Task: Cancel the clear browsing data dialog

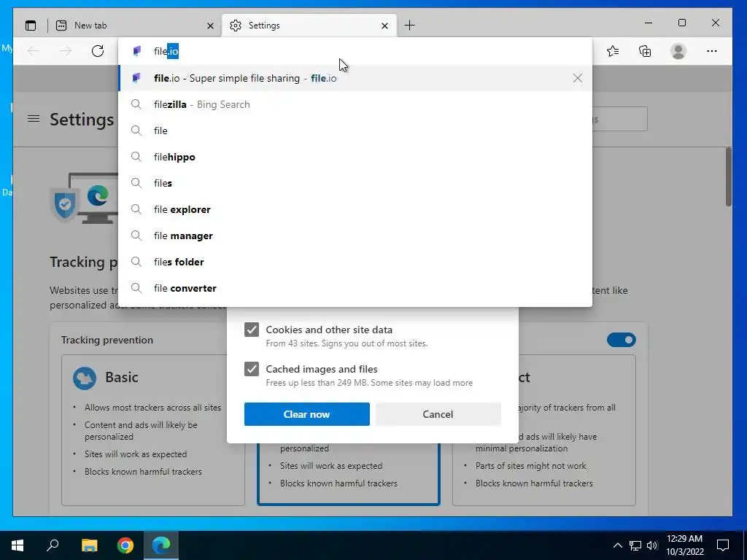Action: [x=438, y=414]
